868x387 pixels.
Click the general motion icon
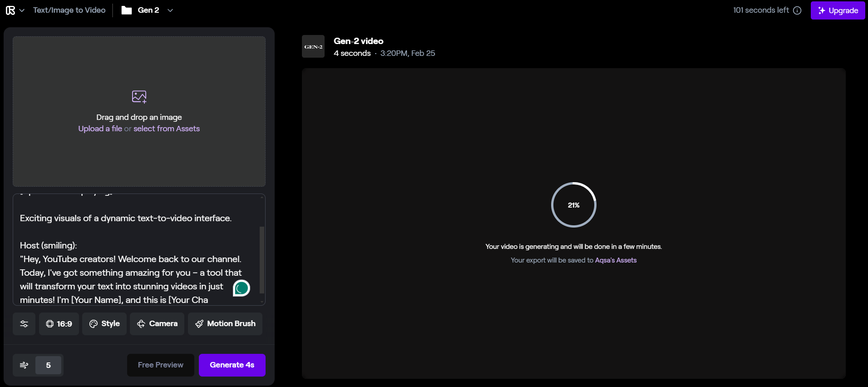tap(24, 365)
